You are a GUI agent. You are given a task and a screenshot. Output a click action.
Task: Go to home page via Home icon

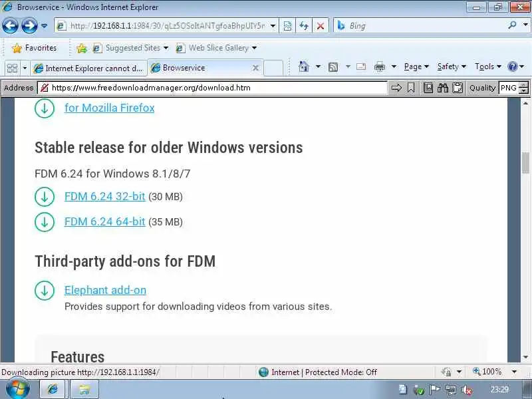click(x=304, y=66)
